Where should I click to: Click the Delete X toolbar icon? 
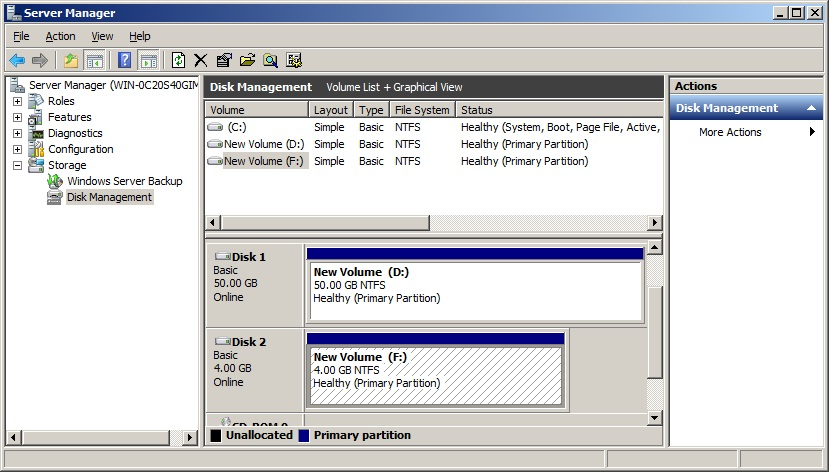200,60
